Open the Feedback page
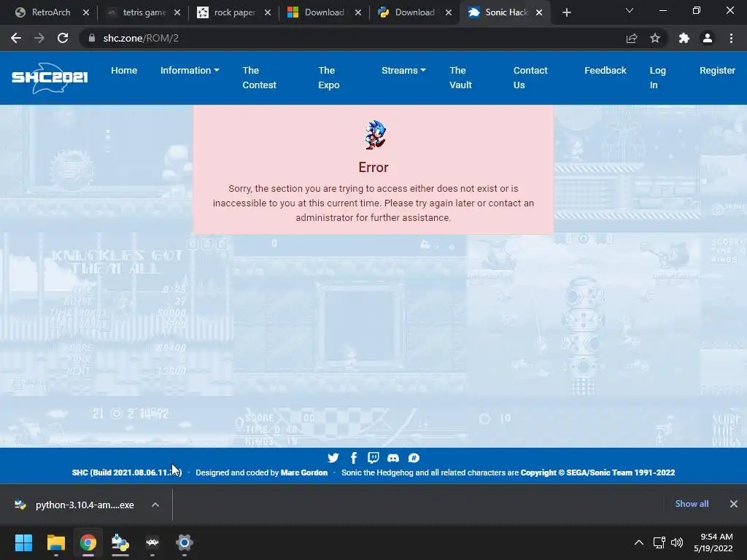 pos(605,71)
